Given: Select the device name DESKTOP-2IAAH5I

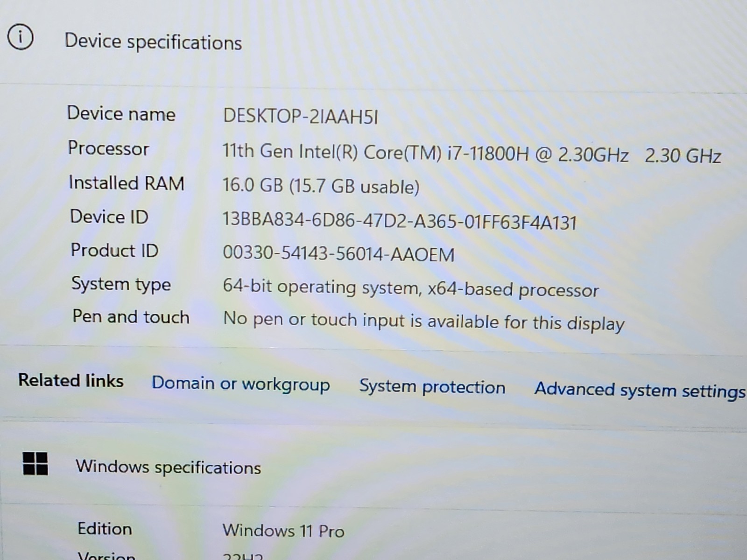Looking at the screenshot, I should [301, 116].
